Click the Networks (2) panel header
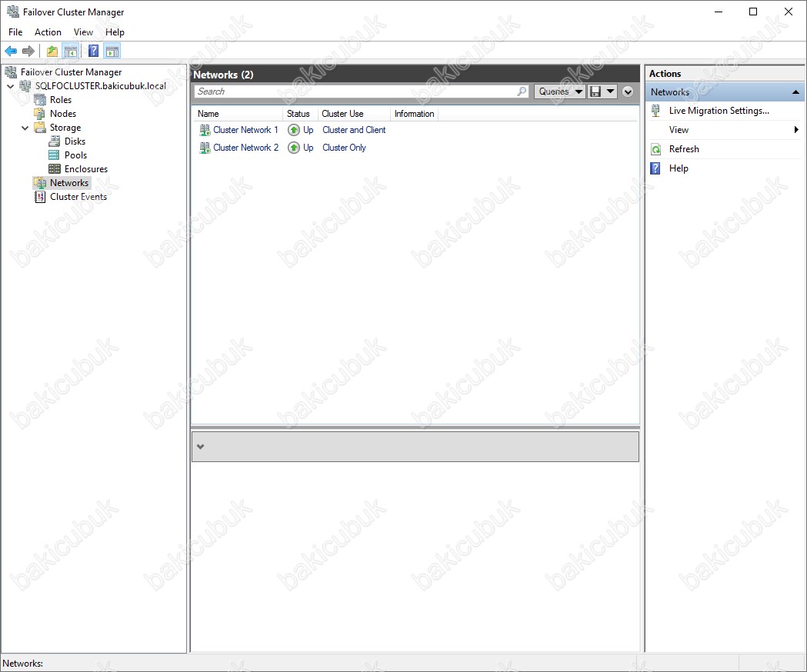This screenshot has width=807, height=672. (x=415, y=75)
